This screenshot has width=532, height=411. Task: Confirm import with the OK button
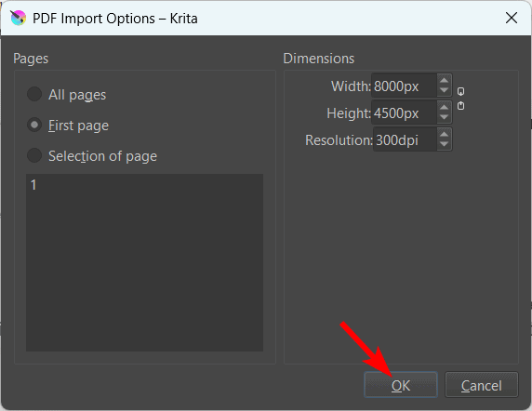point(401,385)
